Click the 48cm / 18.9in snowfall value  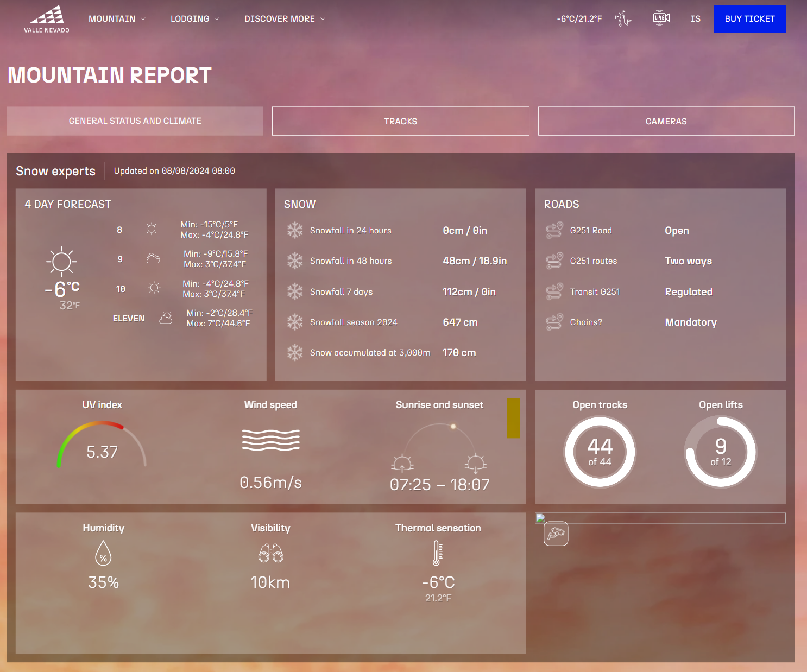pyautogui.click(x=475, y=261)
